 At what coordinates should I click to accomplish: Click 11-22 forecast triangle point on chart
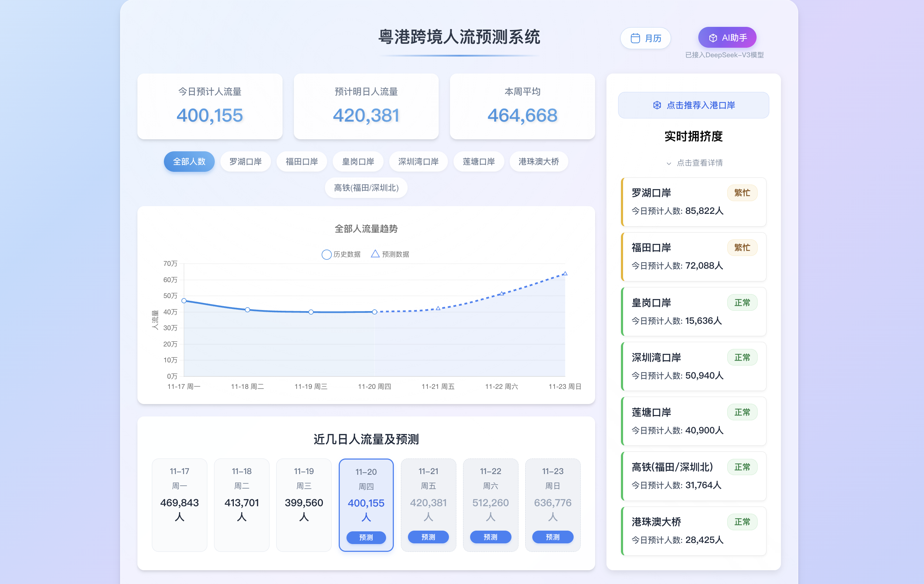pos(502,293)
